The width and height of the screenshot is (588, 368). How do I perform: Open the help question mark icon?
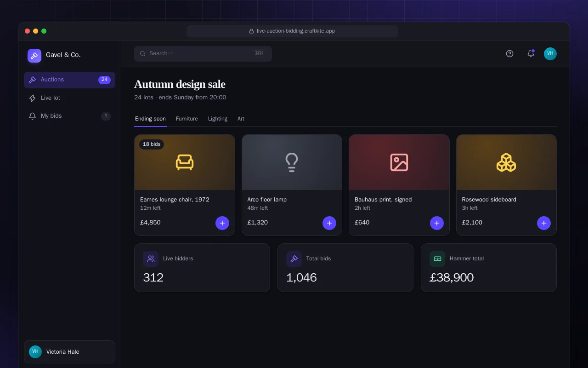coord(509,54)
